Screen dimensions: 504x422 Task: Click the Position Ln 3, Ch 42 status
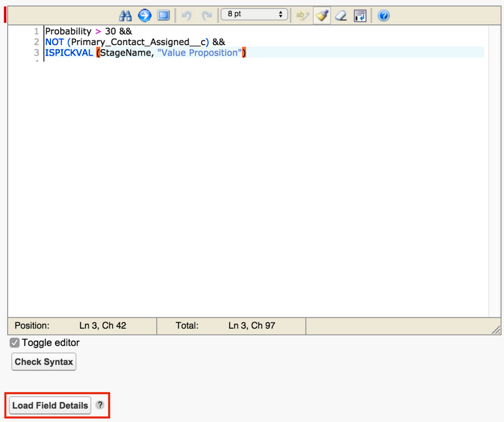tap(82, 326)
